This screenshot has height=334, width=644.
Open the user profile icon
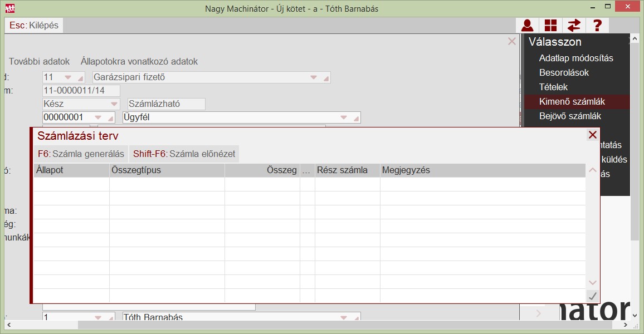pyautogui.click(x=528, y=26)
